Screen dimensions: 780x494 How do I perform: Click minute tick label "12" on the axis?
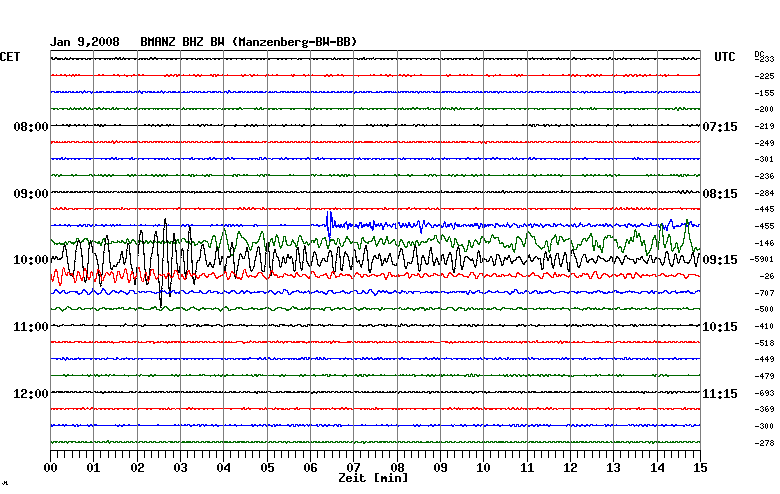[571, 468]
